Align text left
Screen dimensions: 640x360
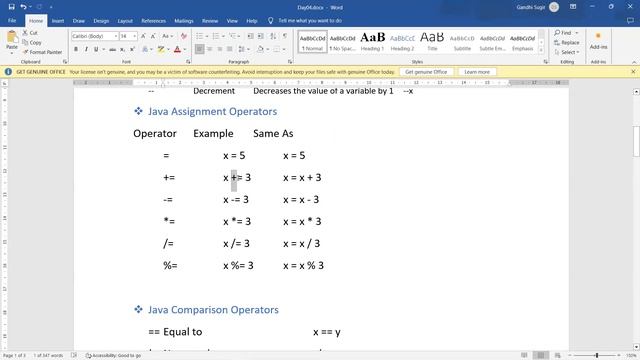tap(199, 49)
